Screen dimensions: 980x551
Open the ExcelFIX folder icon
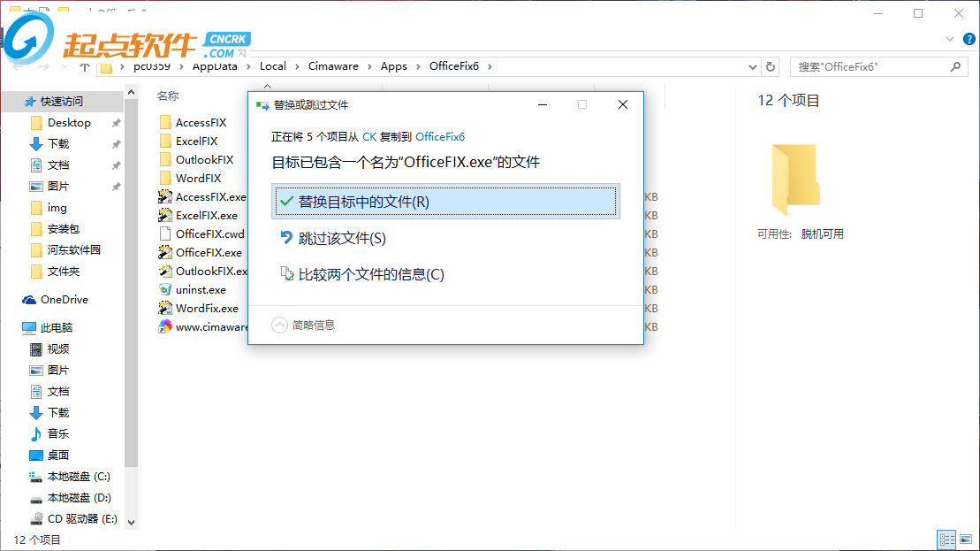[165, 142]
